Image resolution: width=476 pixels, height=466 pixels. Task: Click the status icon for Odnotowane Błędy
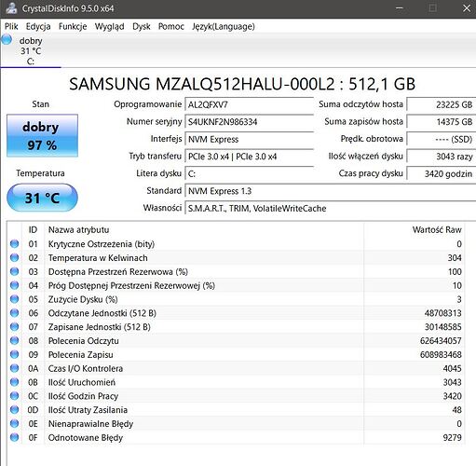click(14, 437)
